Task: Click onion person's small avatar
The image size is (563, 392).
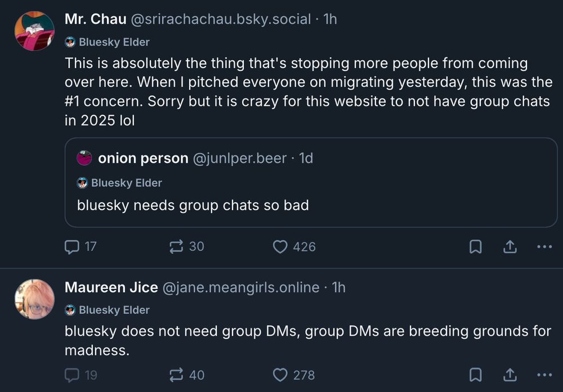Action: point(84,158)
